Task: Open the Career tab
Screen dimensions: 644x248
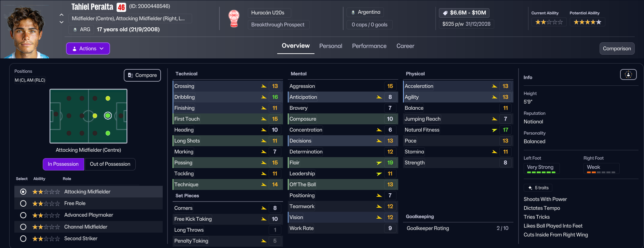Action: 405,46
